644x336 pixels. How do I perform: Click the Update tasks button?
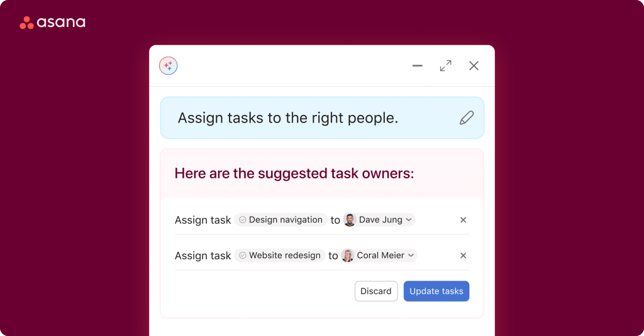[436, 291]
